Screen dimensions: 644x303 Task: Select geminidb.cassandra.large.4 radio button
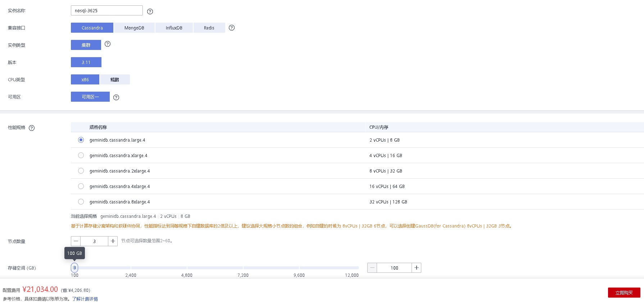[x=81, y=140]
